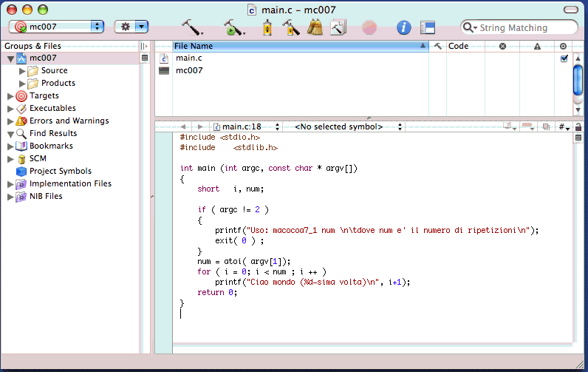This screenshot has height=372, width=588.
Task: Click the Build and Go icon
Action: pos(233,27)
